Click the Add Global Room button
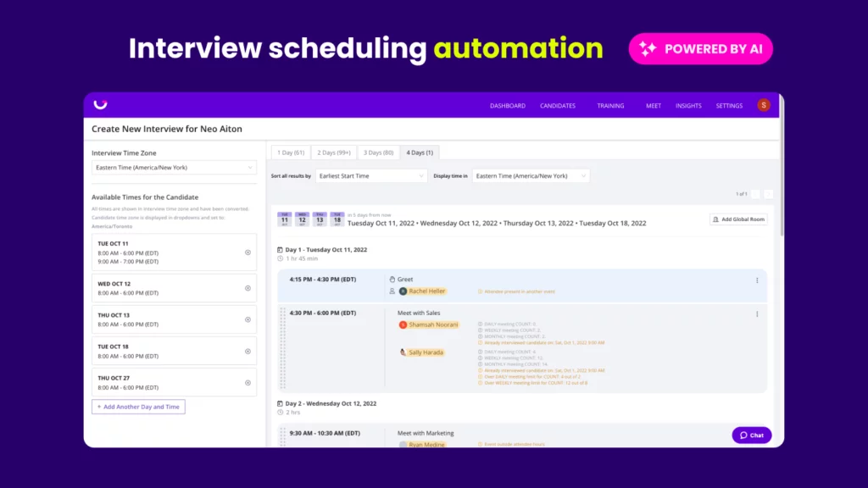This screenshot has width=868, height=488. 738,219
